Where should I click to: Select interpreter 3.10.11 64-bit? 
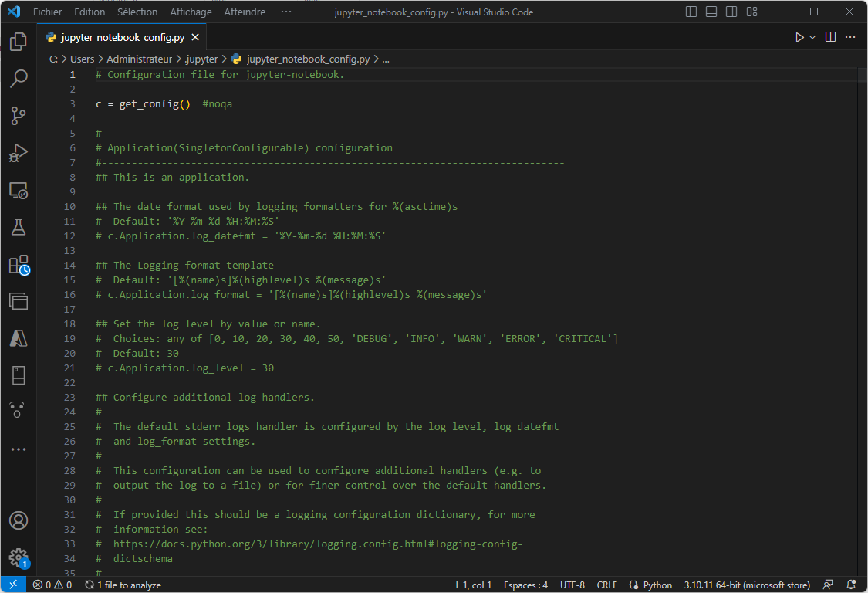[x=747, y=585]
